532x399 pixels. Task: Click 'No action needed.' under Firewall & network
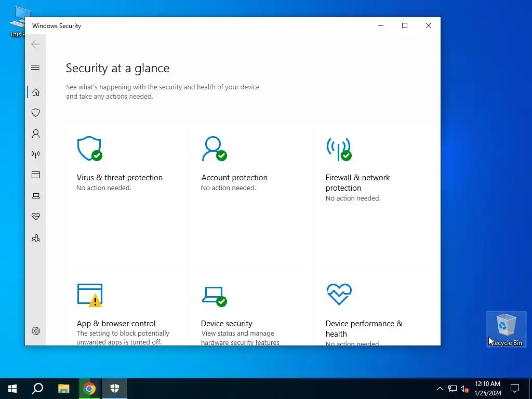point(353,198)
